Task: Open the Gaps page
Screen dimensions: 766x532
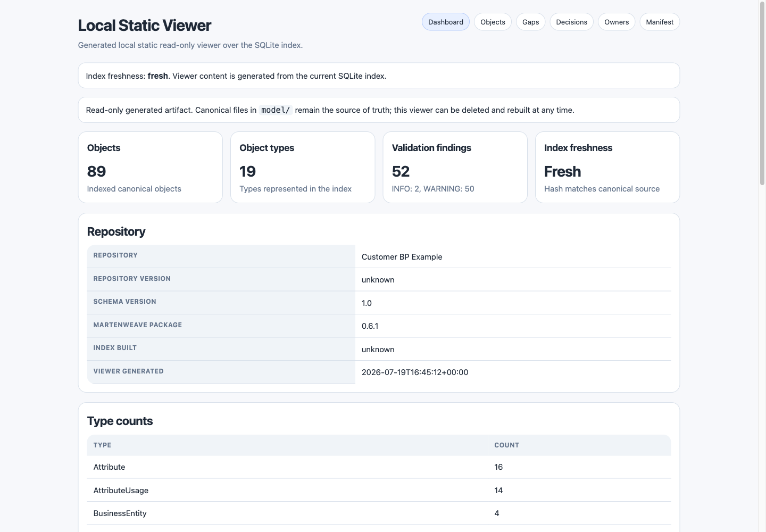Action: click(530, 22)
